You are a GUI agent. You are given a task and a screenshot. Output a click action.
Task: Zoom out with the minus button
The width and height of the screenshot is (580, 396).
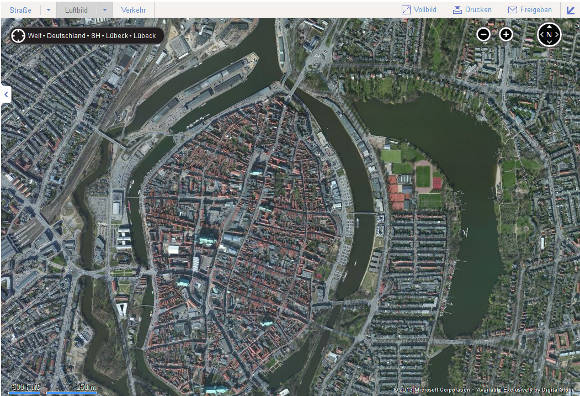pyautogui.click(x=483, y=35)
